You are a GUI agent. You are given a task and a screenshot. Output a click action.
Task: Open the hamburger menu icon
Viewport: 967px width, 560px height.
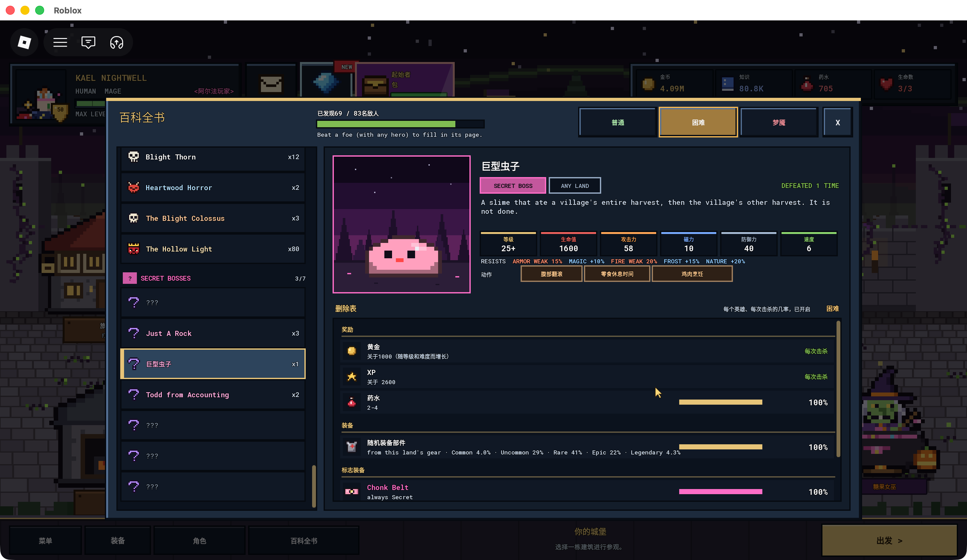[60, 42]
